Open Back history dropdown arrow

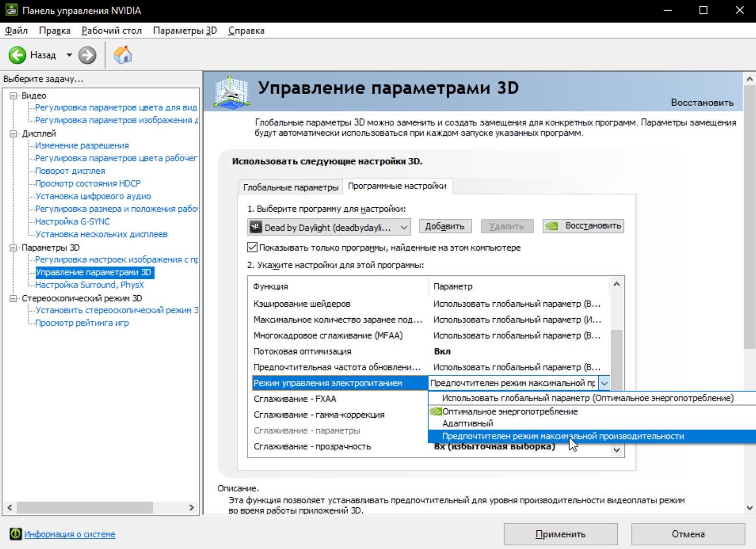[x=69, y=55]
